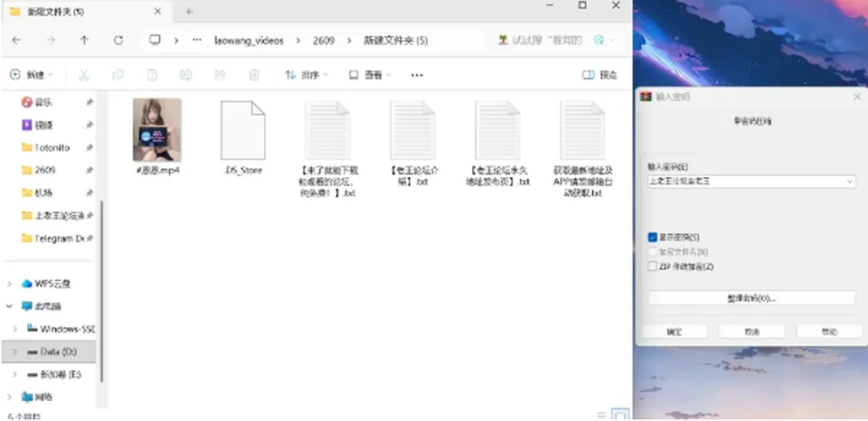Go back with the left arrow
Viewport: 868px width, 421px height.
point(16,41)
